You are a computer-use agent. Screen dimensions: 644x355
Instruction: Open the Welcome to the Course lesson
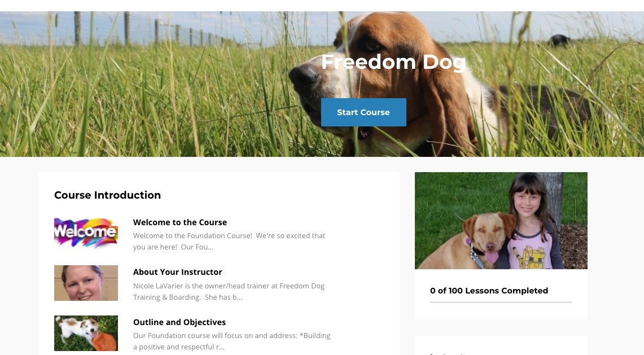[x=180, y=222]
